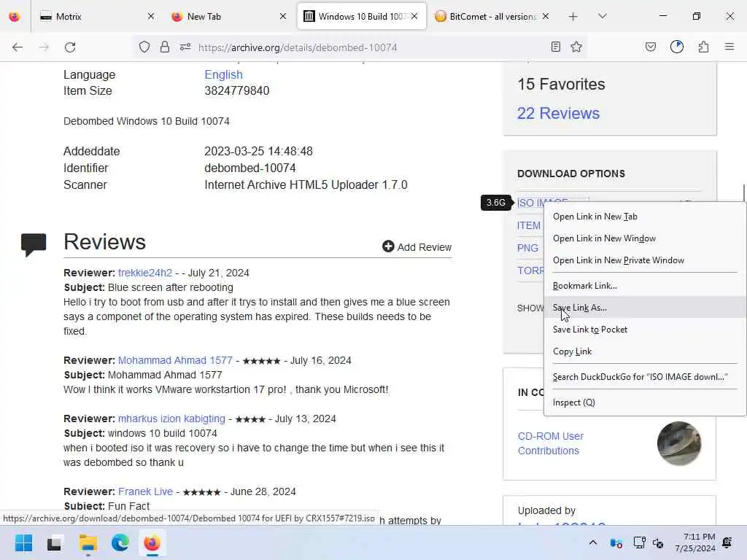Toggle reader view icon
The image size is (747, 560).
click(555, 47)
